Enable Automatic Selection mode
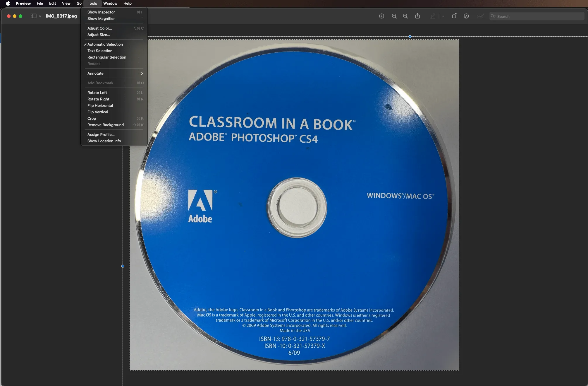 click(105, 44)
